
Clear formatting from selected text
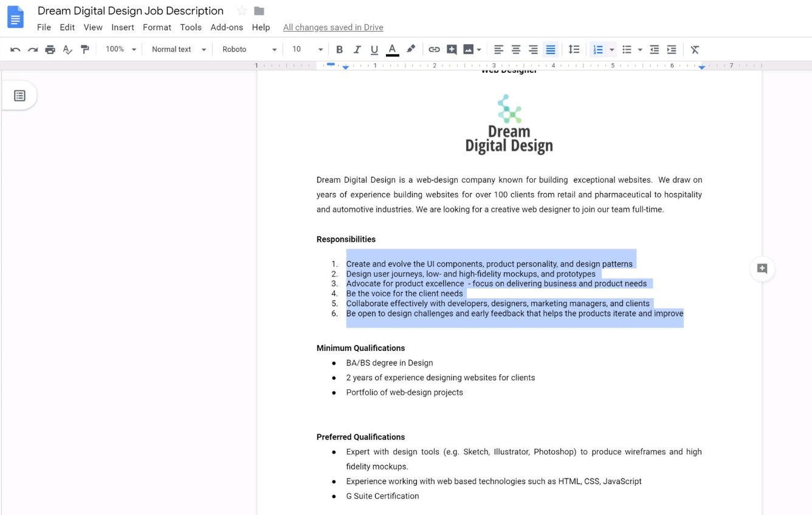[x=695, y=50]
